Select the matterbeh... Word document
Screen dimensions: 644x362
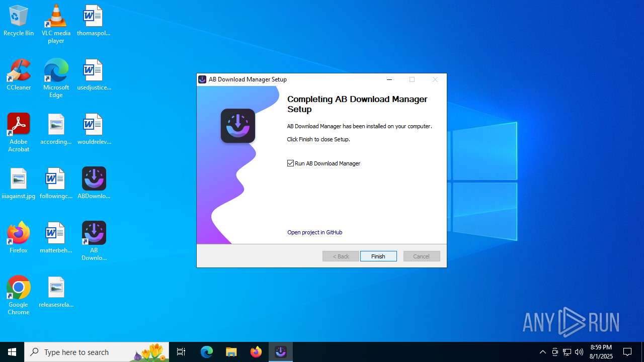[56, 238]
